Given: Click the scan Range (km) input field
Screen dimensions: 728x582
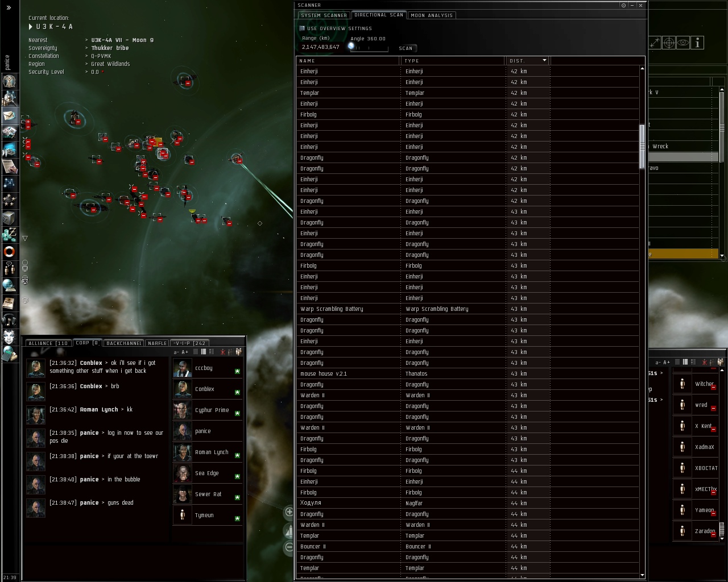Looking at the screenshot, I should [321, 47].
